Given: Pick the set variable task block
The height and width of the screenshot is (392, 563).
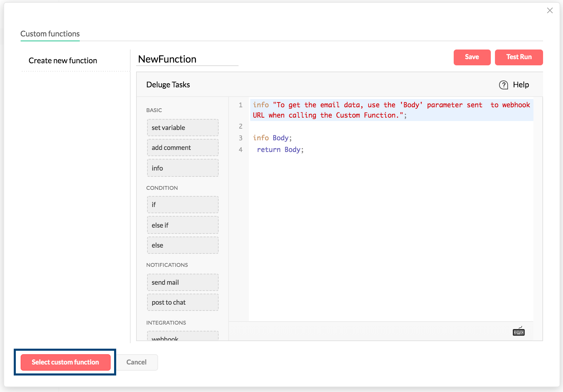Looking at the screenshot, I should pyautogui.click(x=183, y=128).
